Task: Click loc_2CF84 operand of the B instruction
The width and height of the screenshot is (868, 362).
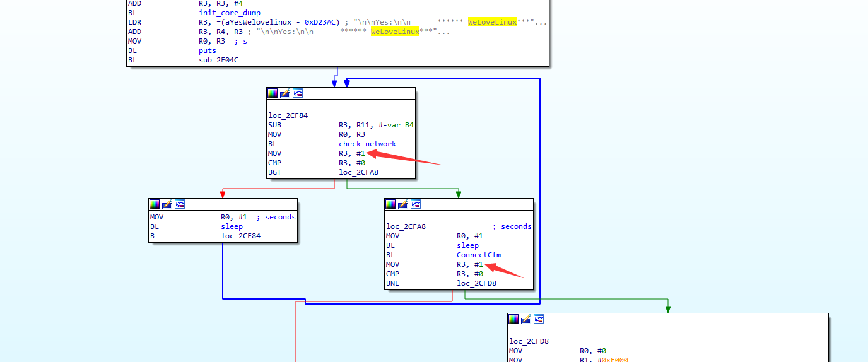Action: pyautogui.click(x=241, y=236)
